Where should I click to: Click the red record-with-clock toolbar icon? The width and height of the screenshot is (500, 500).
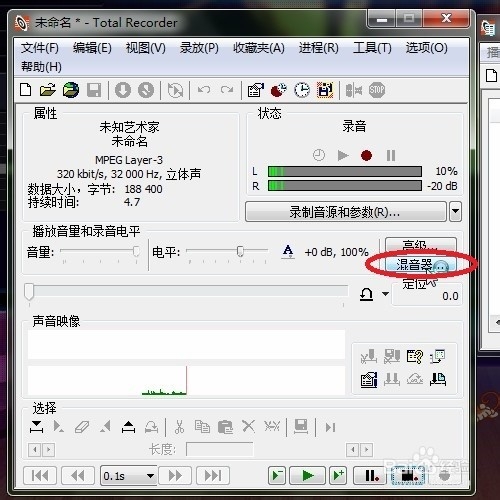pos(279,90)
